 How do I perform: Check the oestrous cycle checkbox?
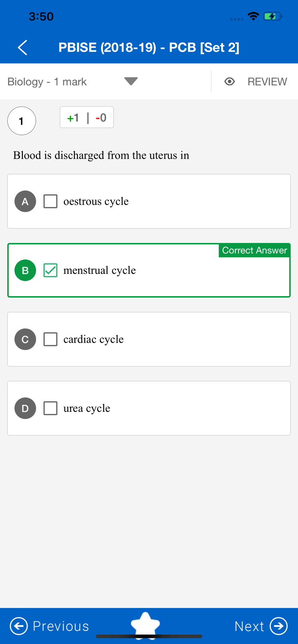pos(50,201)
